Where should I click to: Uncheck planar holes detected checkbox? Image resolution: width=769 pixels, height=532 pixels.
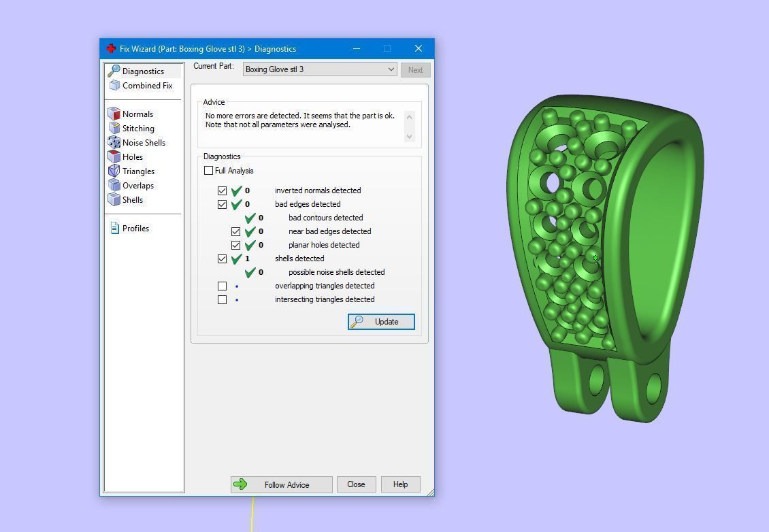click(x=236, y=245)
